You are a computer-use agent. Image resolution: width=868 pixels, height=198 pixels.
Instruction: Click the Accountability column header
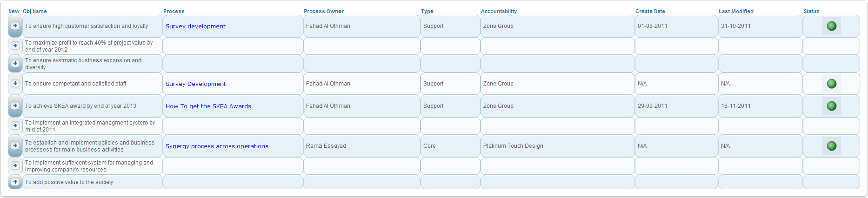point(499,11)
